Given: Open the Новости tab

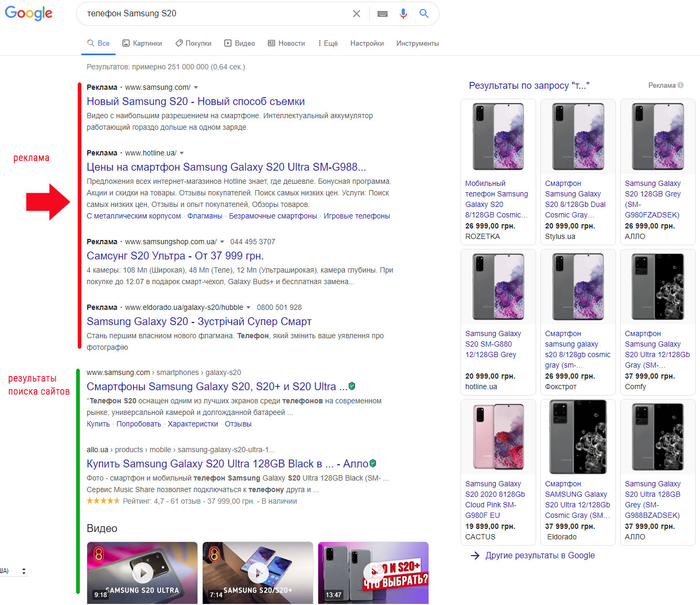Looking at the screenshot, I should point(286,43).
